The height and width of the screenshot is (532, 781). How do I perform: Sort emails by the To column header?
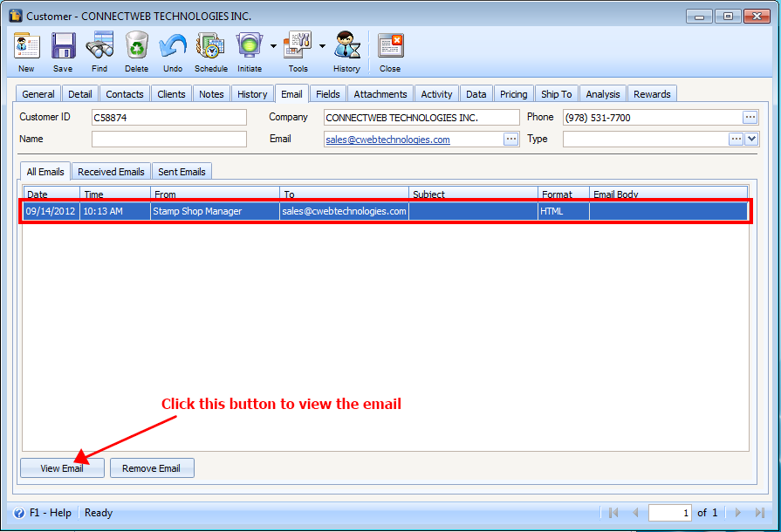pyautogui.click(x=344, y=194)
